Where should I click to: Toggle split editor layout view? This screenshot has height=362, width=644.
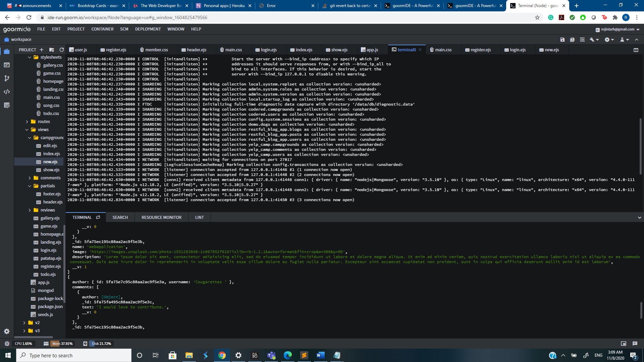(x=636, y=50)
